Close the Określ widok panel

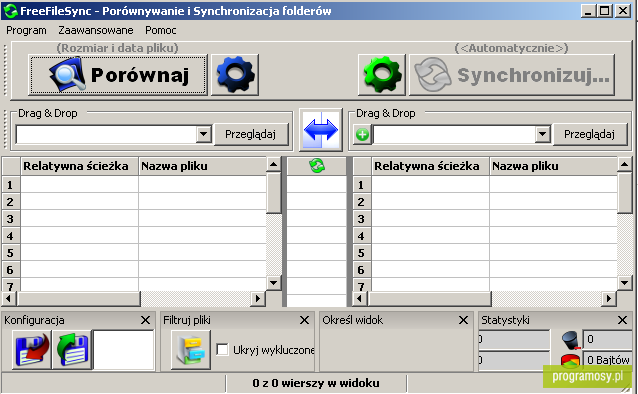463,320
